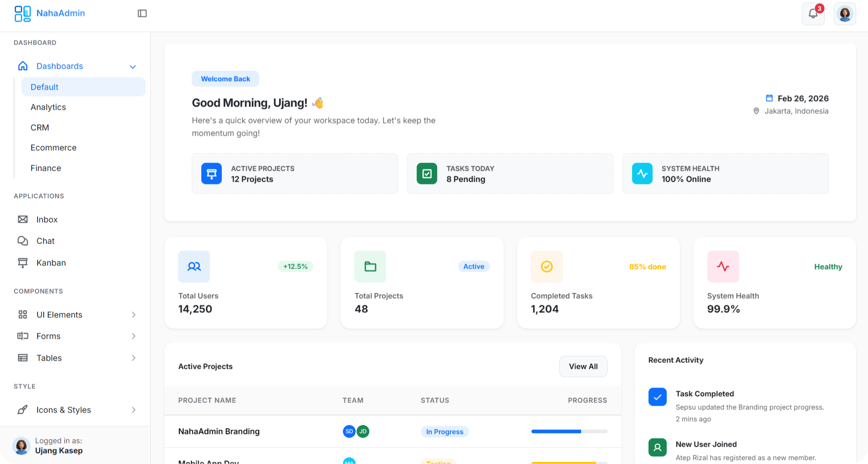This screenshot has height=464, width=868.
Task: Expand the Tables submenu arrow
Action: 133,358
